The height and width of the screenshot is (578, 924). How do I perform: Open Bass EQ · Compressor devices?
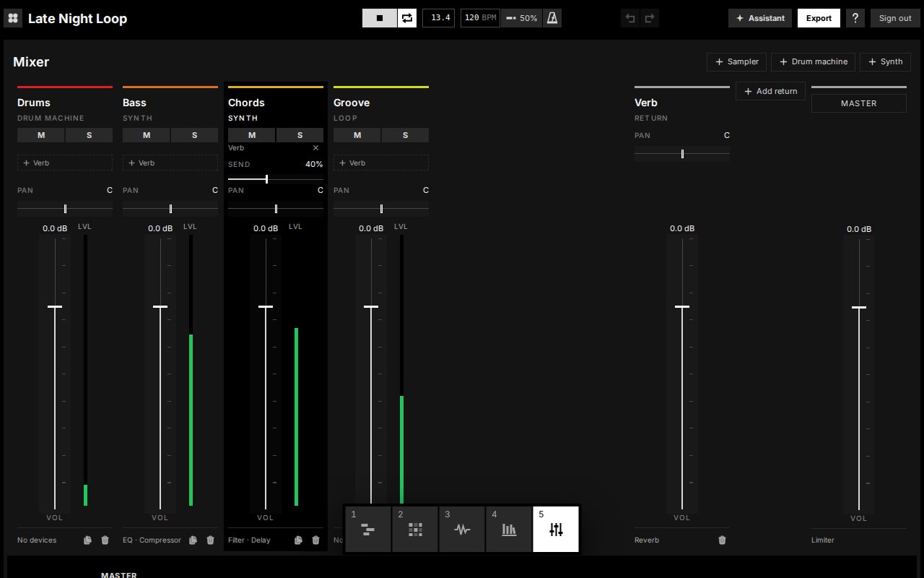pos(152,540)
